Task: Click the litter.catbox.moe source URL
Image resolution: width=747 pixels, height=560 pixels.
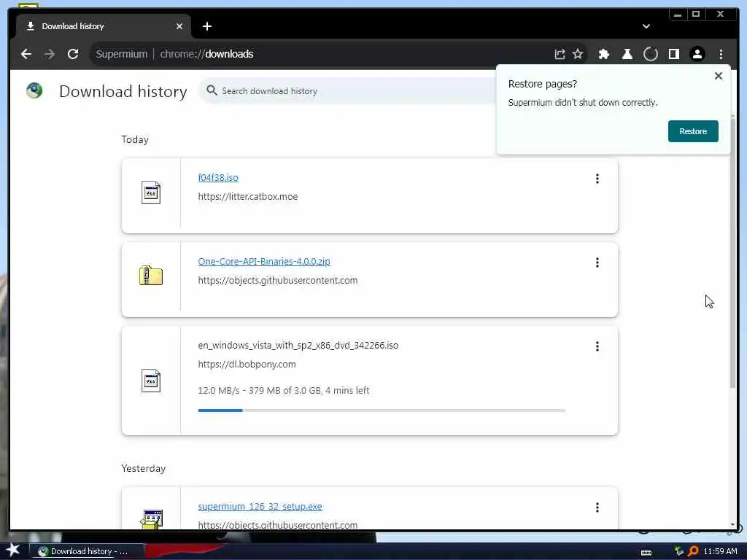Action: (x=248, y=196)
